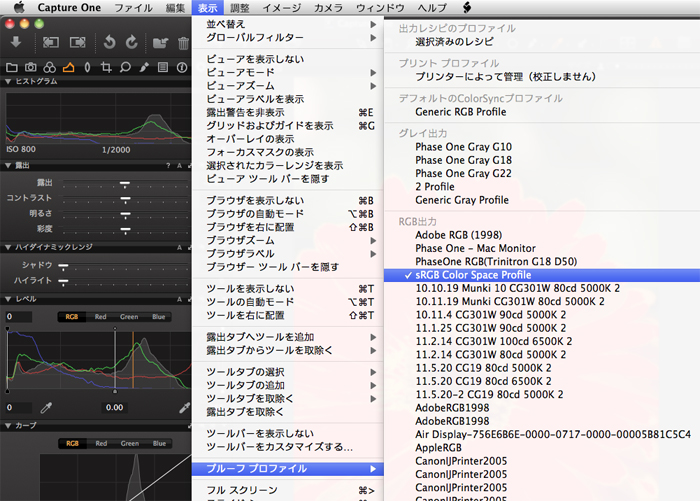The width and height of the screenshot is (700, 501).
Task: Open the three-circles Color tool tab
Action: [50, 67]
